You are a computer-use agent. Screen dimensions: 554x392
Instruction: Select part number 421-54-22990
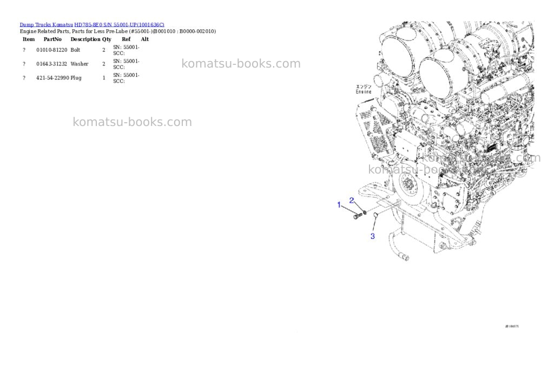pos(52,78)
